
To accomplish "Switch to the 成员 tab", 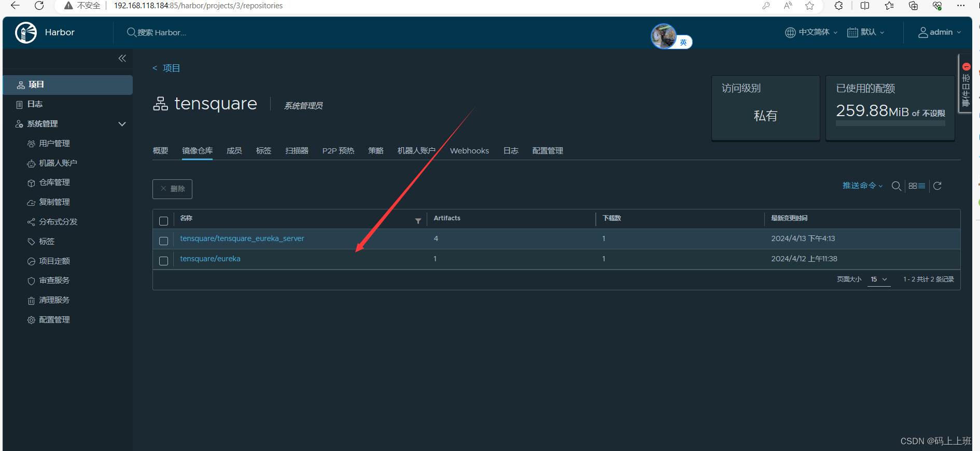I will pyautogui.click(x=234, y=151).
